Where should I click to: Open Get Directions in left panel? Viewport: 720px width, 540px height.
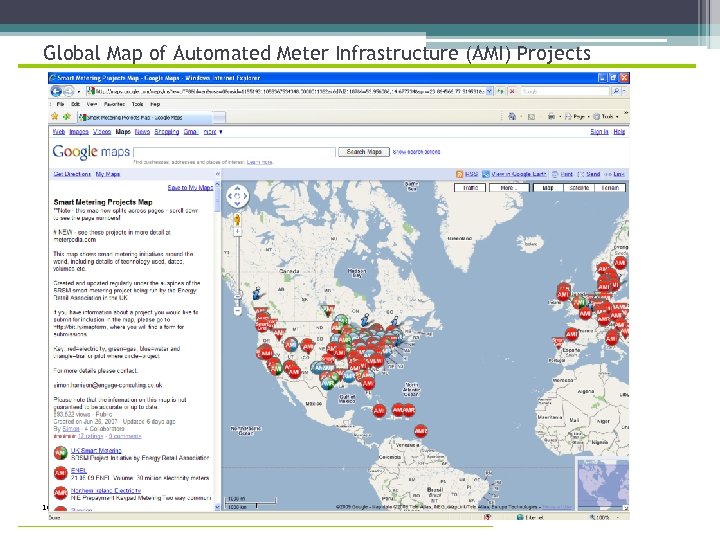[x=72, y=174]
